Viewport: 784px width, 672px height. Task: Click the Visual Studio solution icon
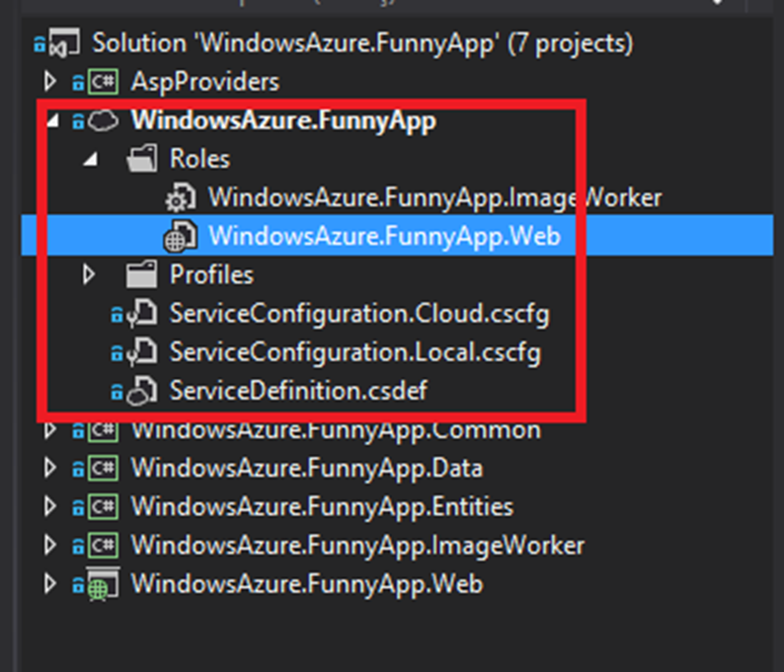pos(64,42)
